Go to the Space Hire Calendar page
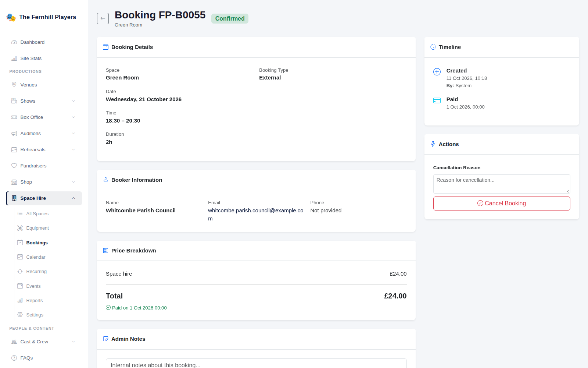Viewport: 588px width, 368px height. tap(48, 257)
